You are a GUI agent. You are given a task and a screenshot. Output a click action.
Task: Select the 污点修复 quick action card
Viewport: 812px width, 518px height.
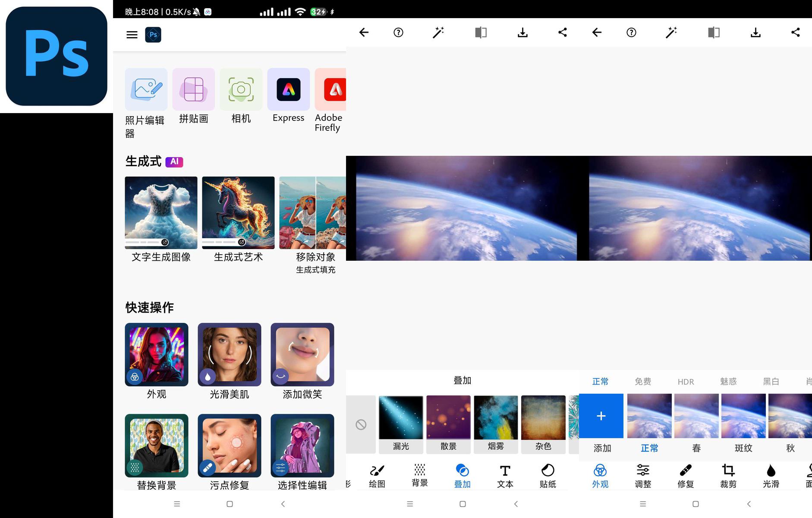click(x=230, y=445)
